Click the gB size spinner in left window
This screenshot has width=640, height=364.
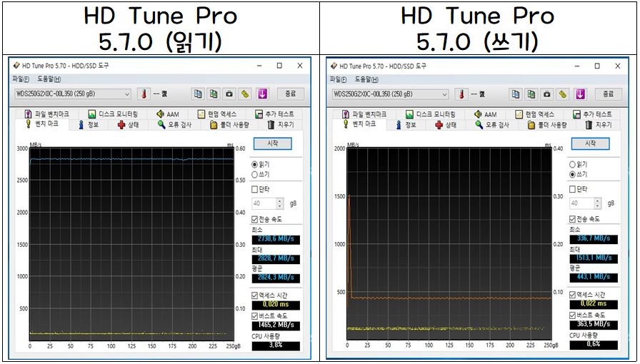click(x=279, y=203)
